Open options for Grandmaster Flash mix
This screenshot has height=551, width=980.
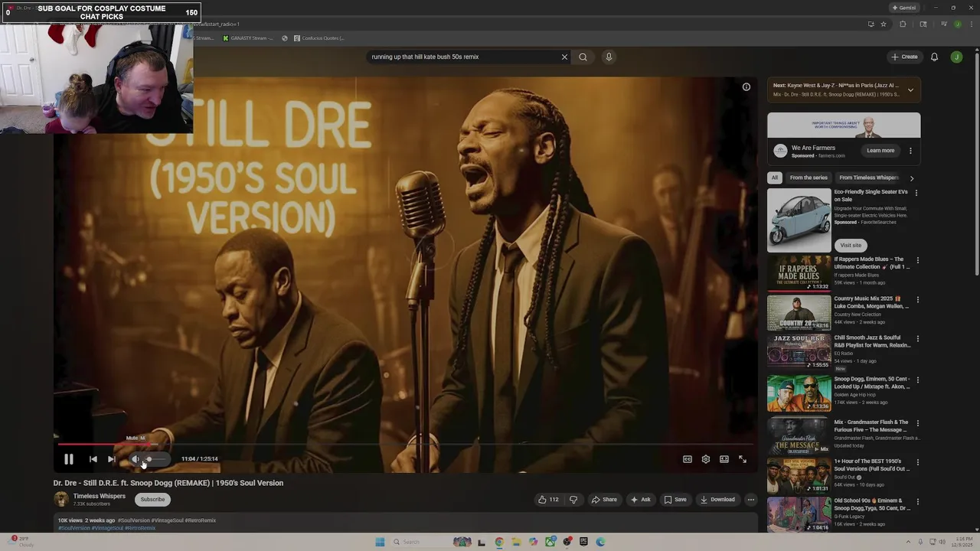pyautogui.click(x=917, y=422)
